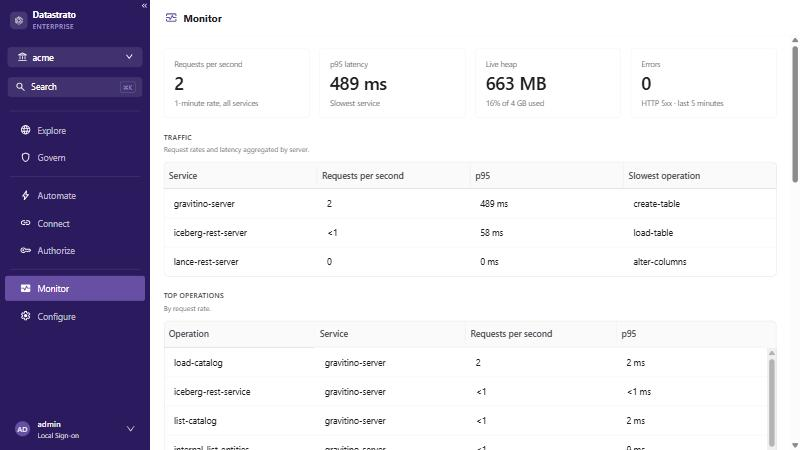Select the Monitor menu item
This screenshot has height=450, width=800.
click(75, 288)
